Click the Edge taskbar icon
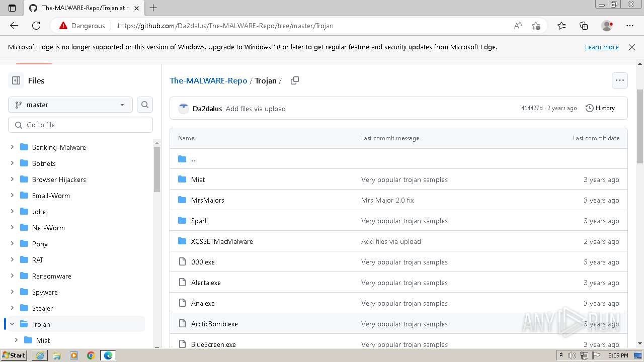 108,355
